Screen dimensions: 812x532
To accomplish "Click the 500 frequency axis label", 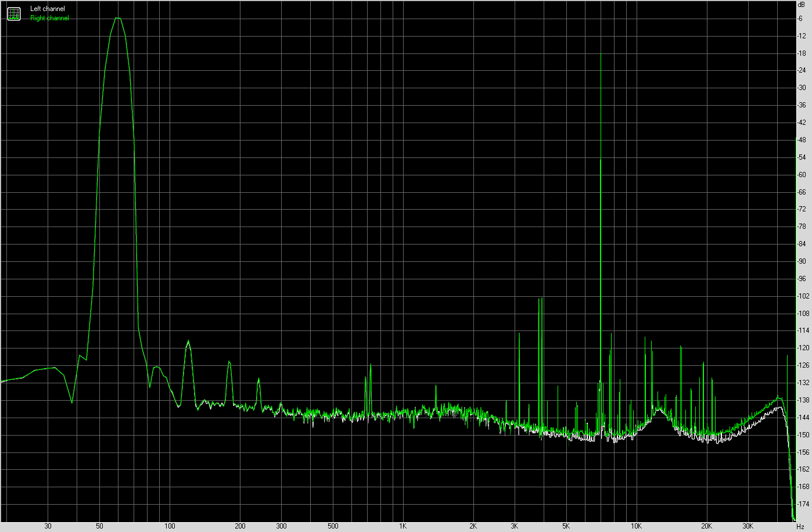I will tap(333, 527).
